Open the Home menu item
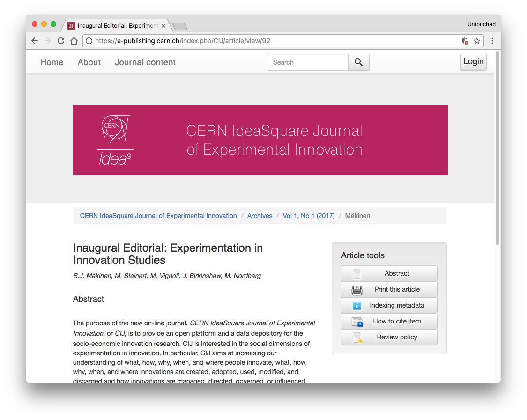The height and width of the screenshot is (420, 527). (52, 62)
